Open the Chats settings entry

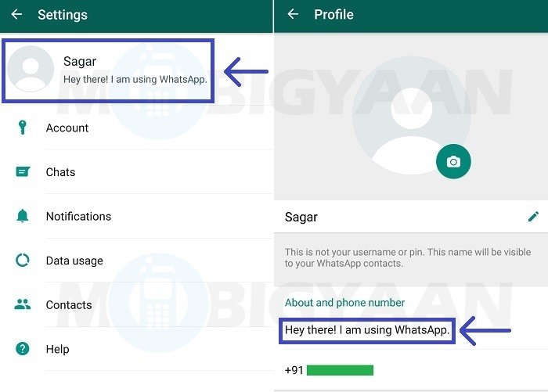tap(136, 171)
